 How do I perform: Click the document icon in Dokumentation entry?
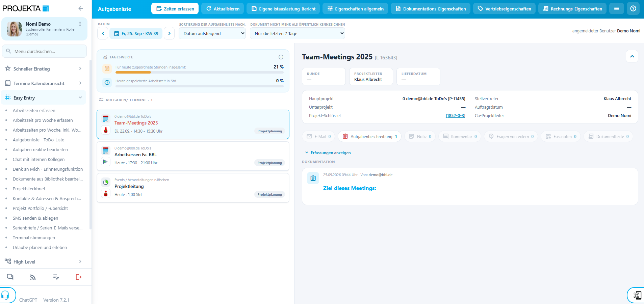tap(313, 178)
